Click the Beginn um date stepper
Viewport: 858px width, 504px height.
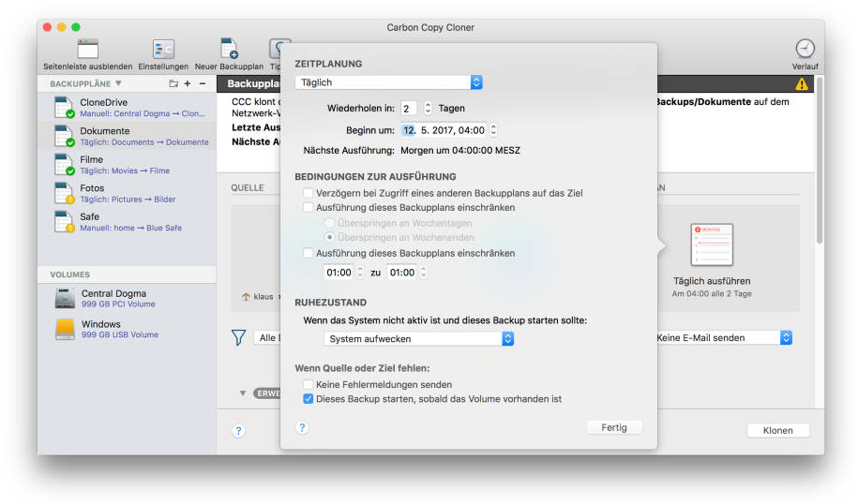(493, 130)
